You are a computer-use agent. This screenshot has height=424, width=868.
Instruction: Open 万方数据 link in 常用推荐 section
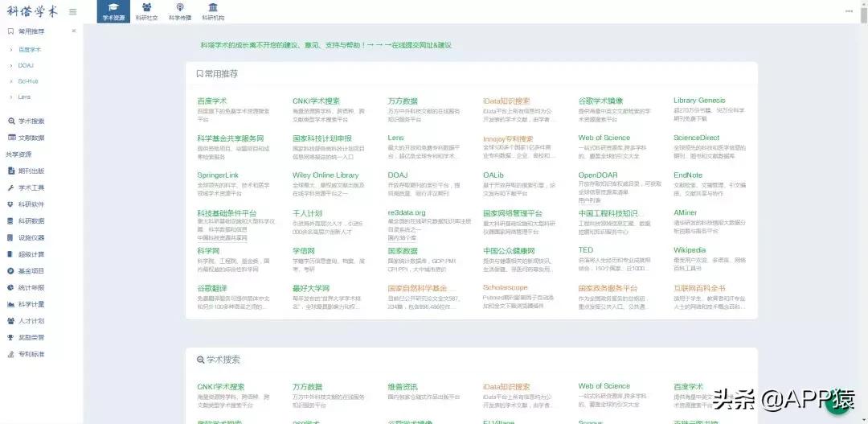click(x=403, y=101)
